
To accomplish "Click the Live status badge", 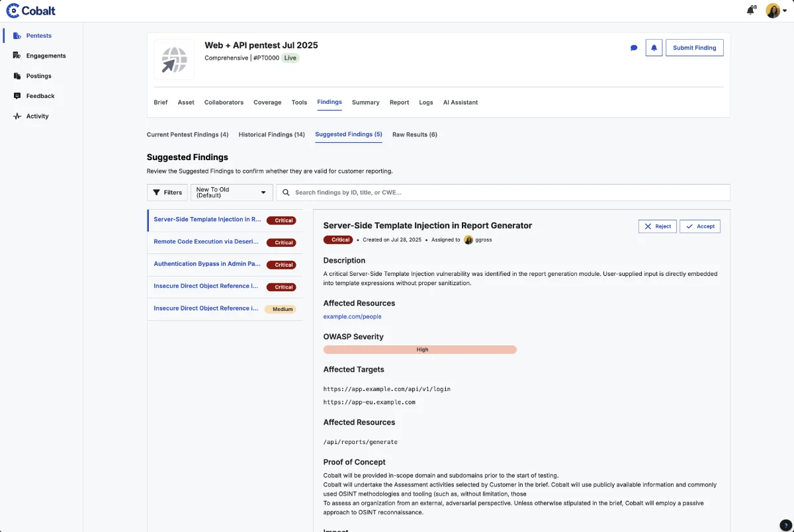I will 290,58.
